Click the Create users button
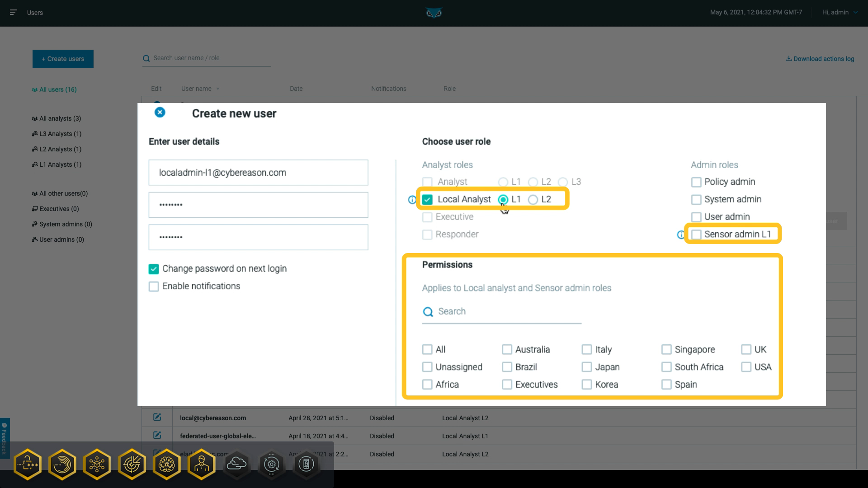Image resolution: width=868 pixels, height=488 pixels. pyautogui.click(x=63, y=59)
